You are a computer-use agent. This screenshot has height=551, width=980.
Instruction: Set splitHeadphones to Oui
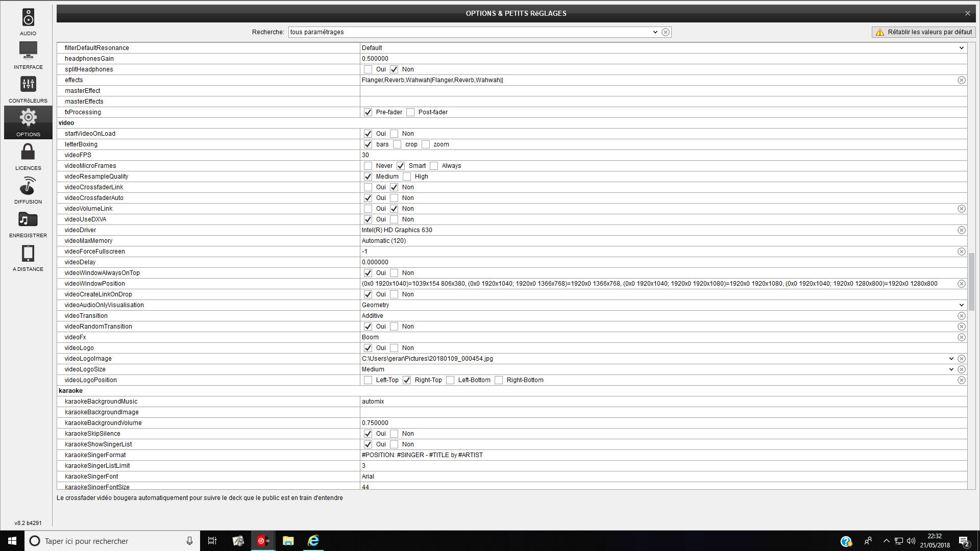[x=368, y=69]
